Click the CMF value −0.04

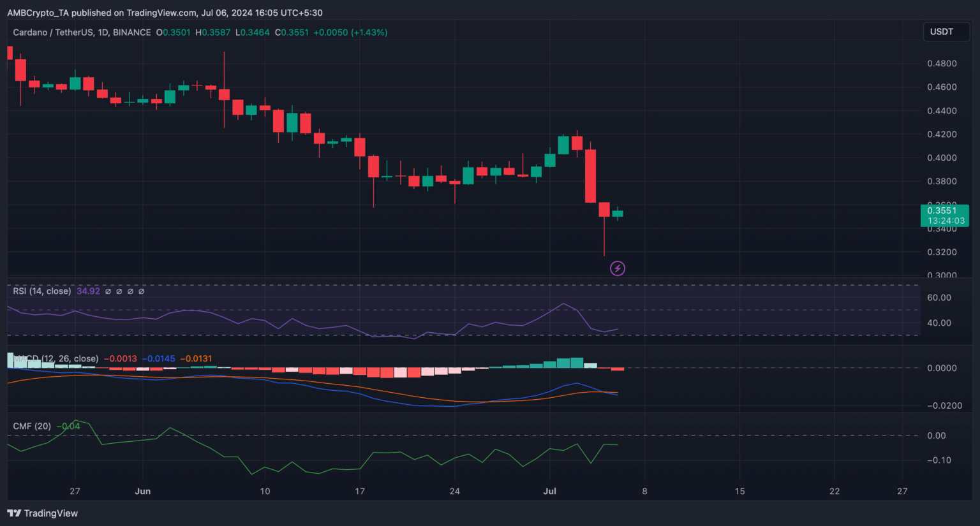68,426
